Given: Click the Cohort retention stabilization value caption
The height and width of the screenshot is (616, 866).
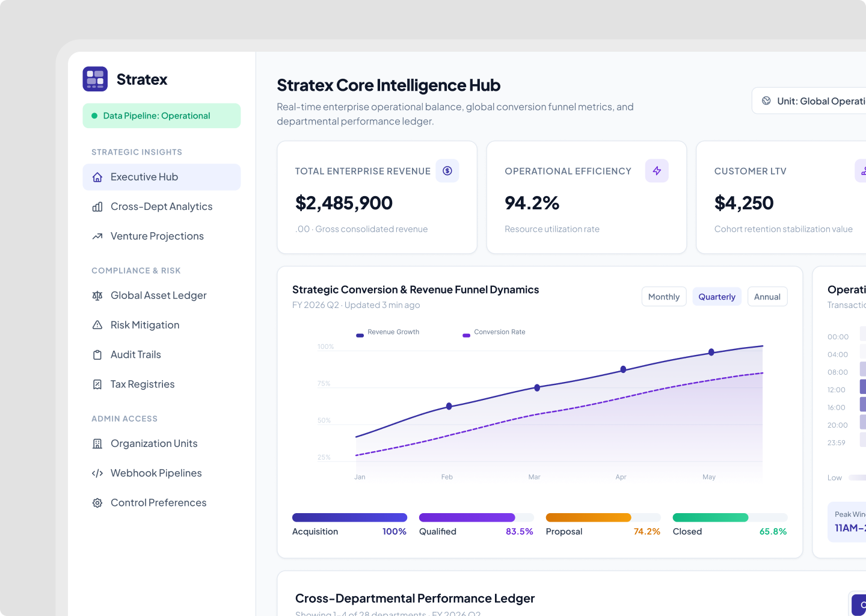Looking at the screenshot, I should pos(784,229).
